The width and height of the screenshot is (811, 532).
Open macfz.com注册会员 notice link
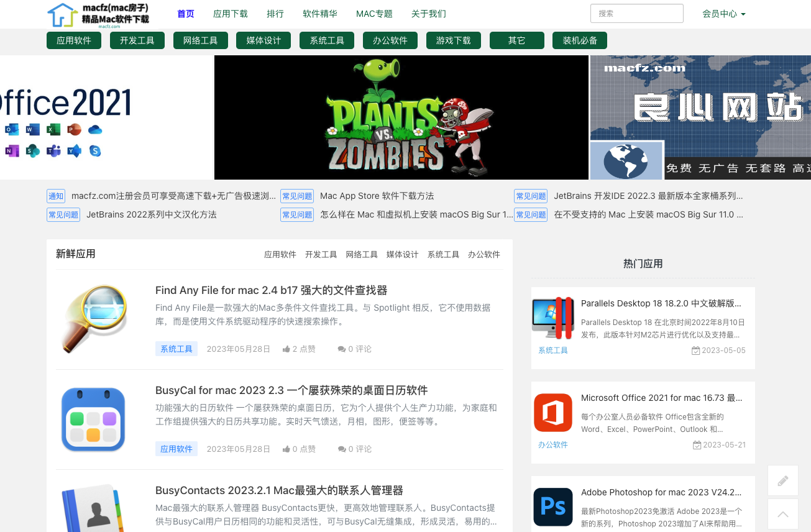pos(173,196)
